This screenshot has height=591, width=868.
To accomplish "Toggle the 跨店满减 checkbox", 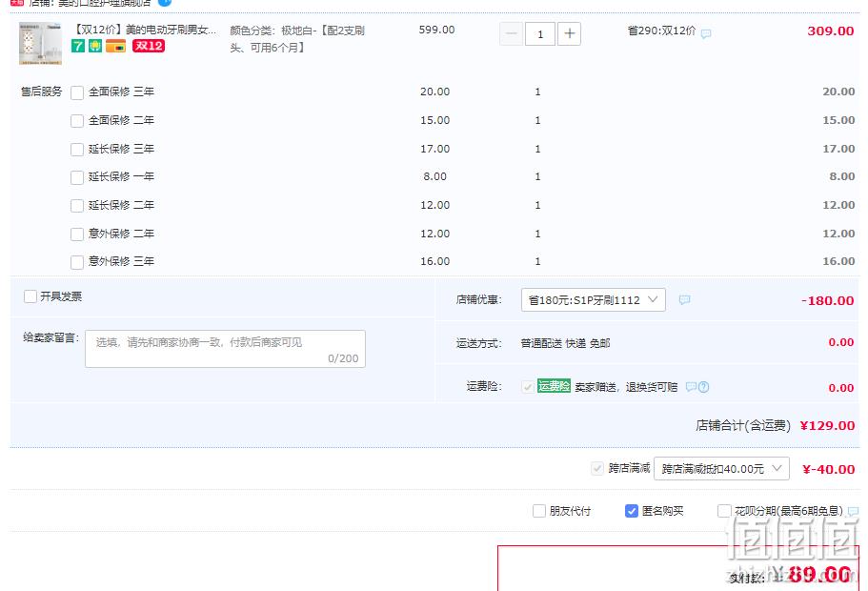I will click(x=596, y=469).
